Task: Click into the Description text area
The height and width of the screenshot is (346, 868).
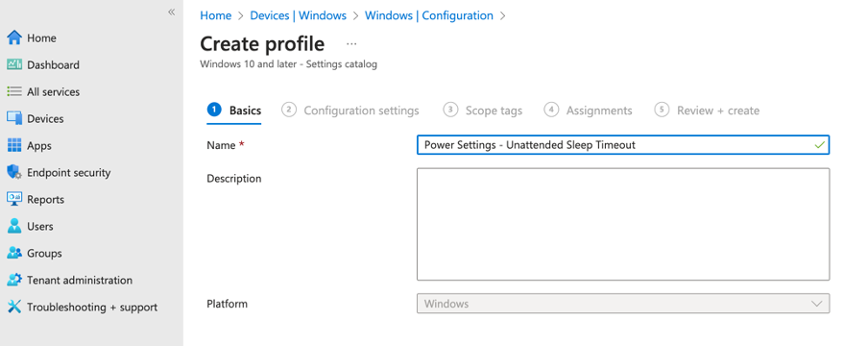Action: (x=623, y=224)
